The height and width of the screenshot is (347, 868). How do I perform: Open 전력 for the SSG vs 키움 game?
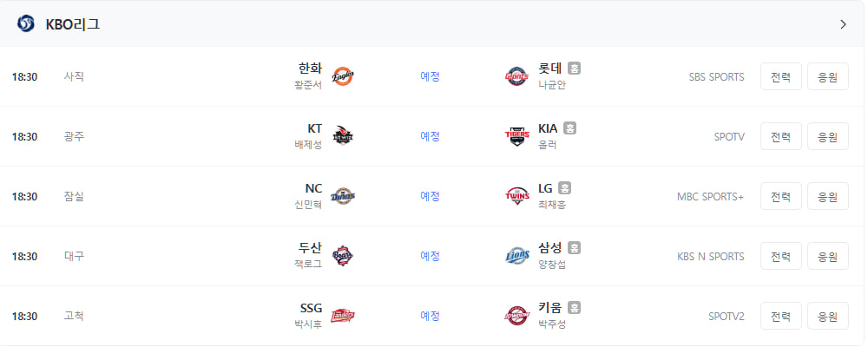[780, 316]
